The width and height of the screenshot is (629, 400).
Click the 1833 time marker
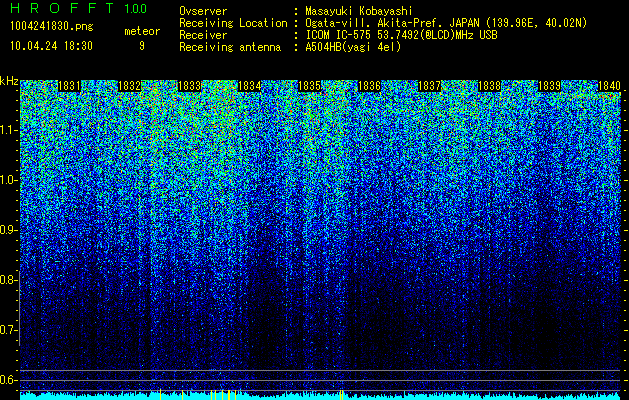point(189,86)
